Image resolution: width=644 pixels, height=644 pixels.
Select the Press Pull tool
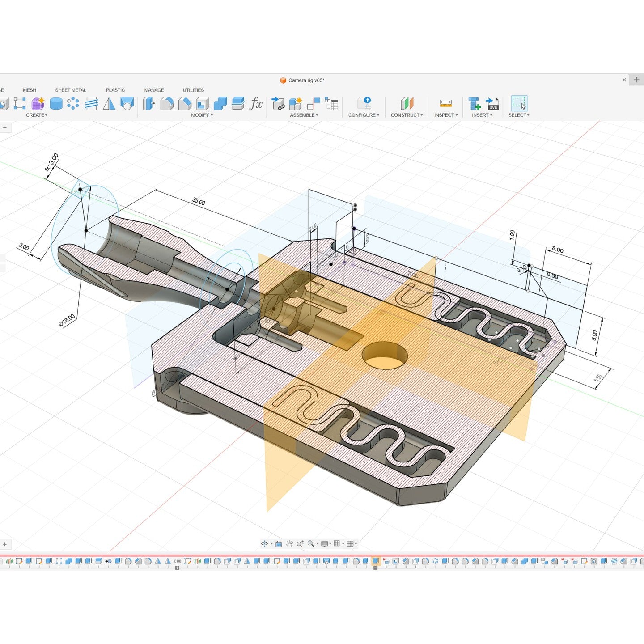coord(148,104)
